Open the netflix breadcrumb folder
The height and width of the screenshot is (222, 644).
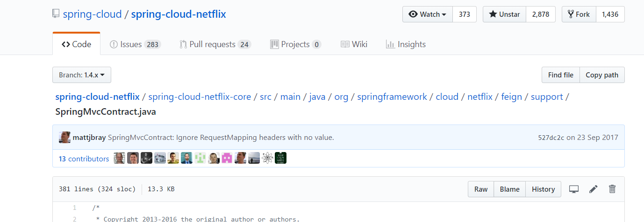point(480,97)
